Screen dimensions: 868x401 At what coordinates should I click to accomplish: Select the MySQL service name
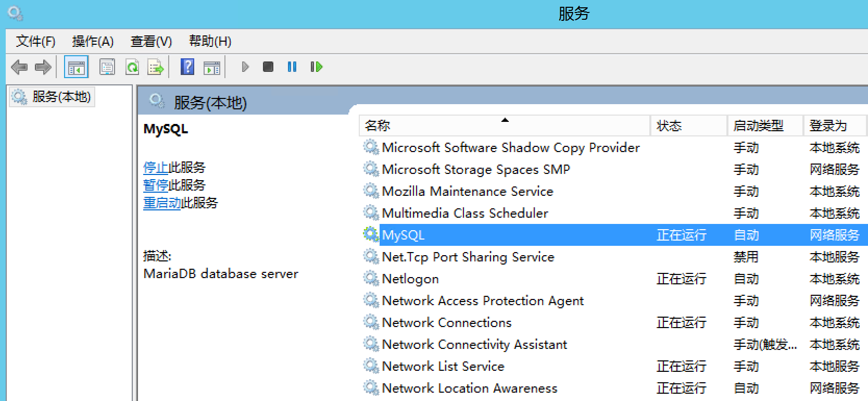(x=403, y=235)
